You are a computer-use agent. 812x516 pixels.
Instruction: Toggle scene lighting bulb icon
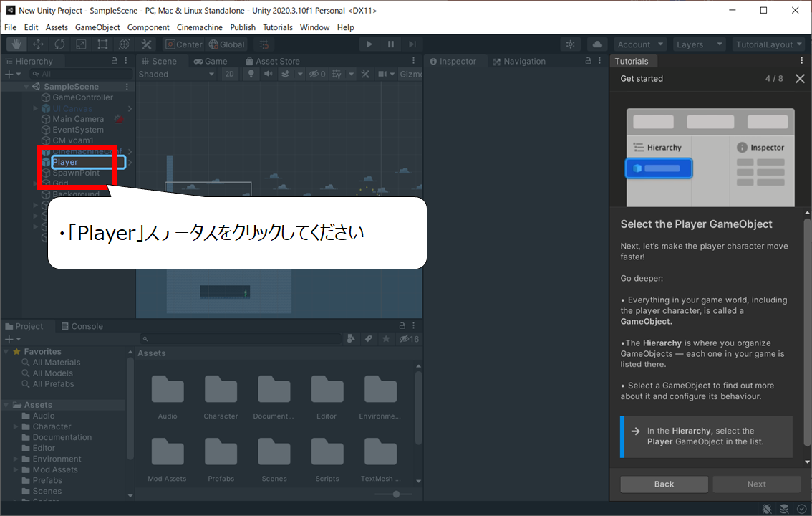[251, 74]
